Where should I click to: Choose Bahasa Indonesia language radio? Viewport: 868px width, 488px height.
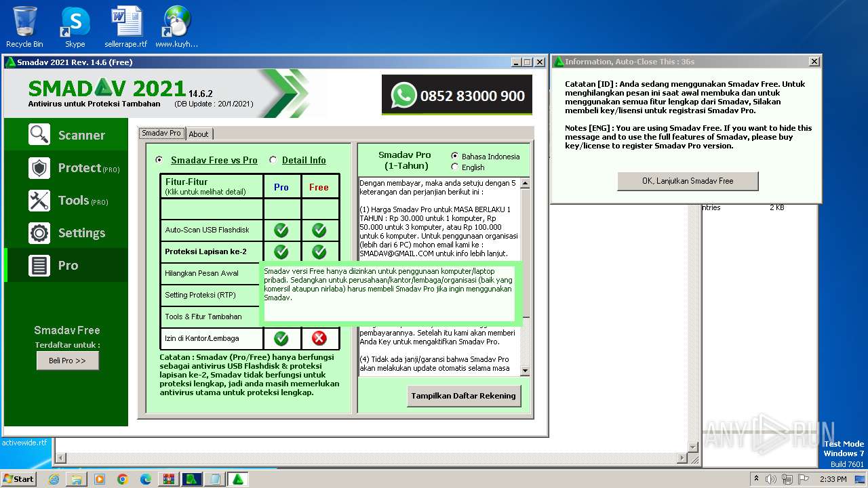point(454,156)
